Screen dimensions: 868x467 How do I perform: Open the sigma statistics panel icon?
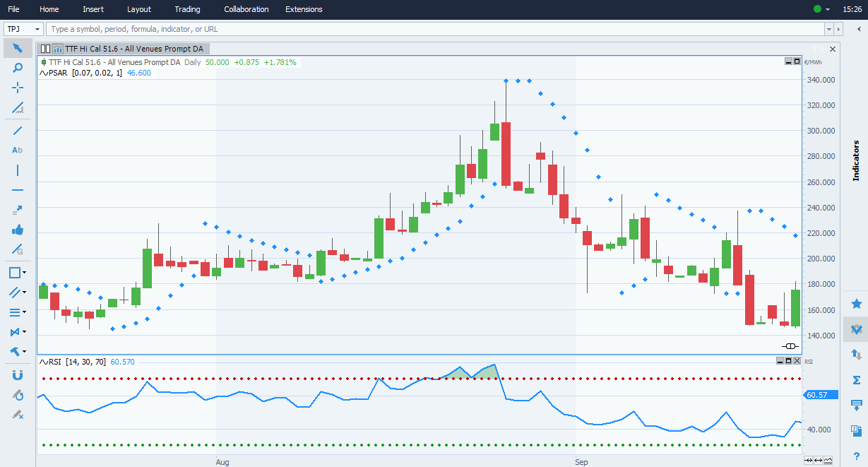(x=857, y=380)
